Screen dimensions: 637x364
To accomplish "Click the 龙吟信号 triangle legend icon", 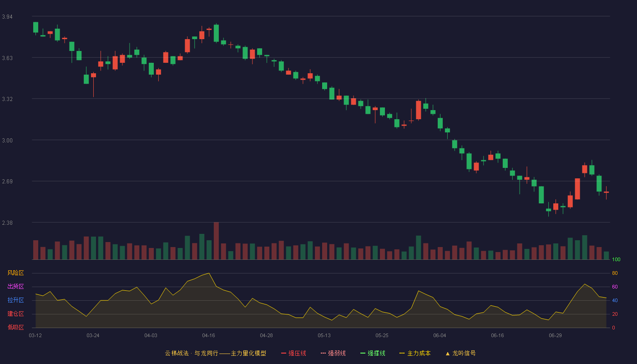I will [x=447, y=353].
